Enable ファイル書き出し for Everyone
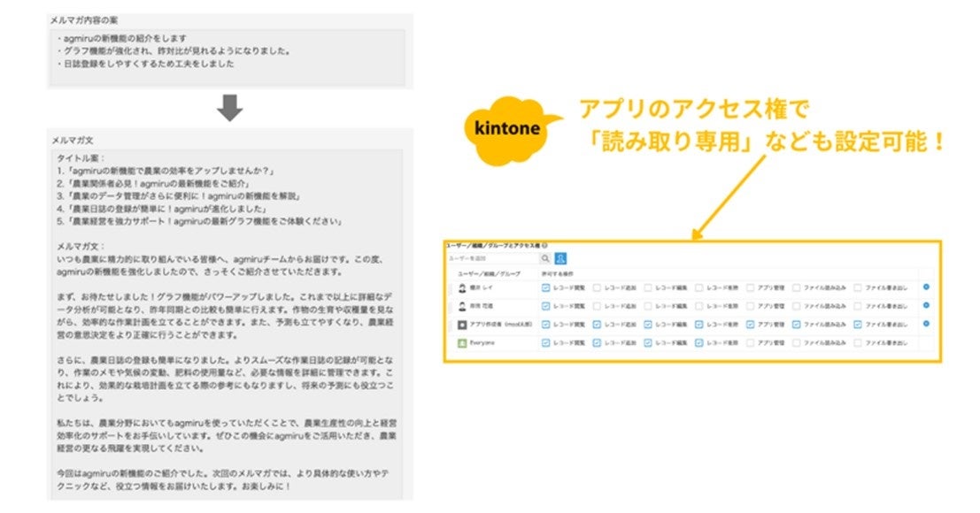Image resolution: width=980 pixels, height=513 pixels. [858, 342]
